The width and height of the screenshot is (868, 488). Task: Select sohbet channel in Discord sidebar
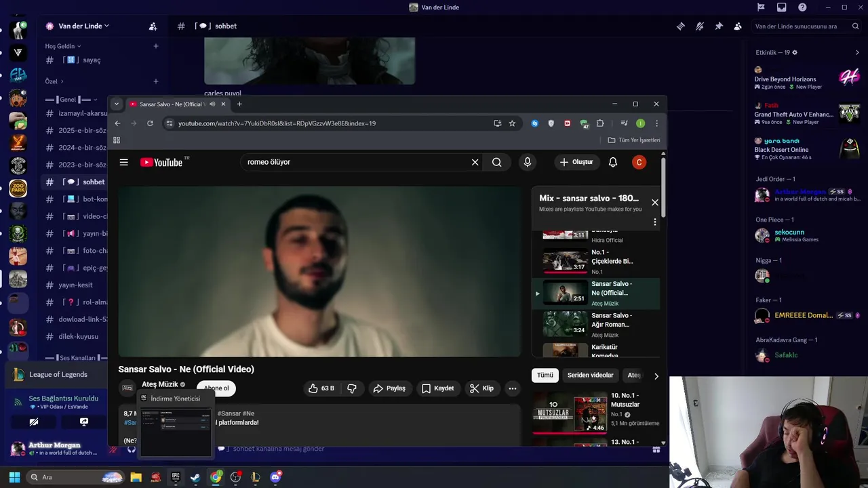click(x=75, y=182)
